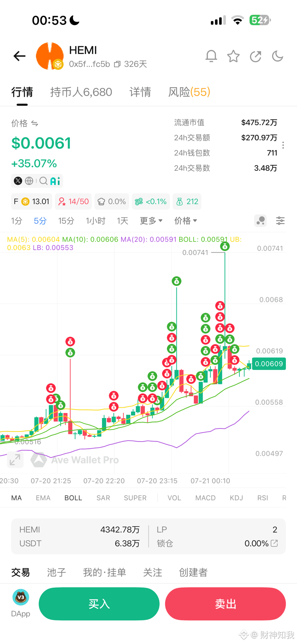Switch to 行情 tab
This screenshot has height=644, width=297.
(x=22, y=92)
